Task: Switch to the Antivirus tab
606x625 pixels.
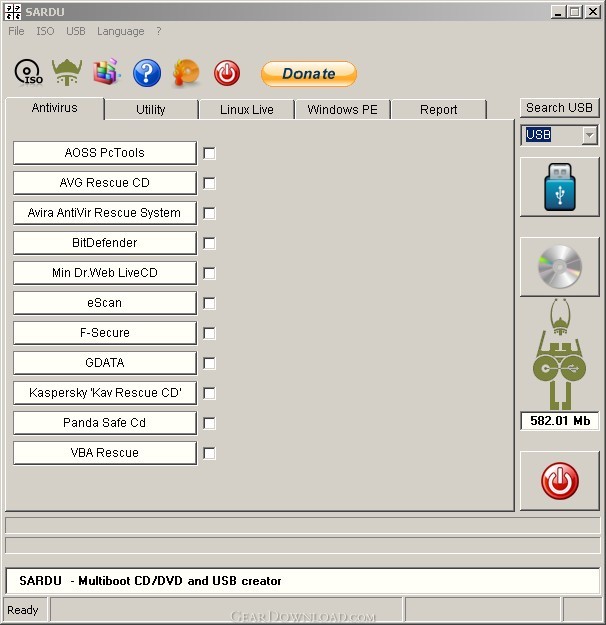Action: click(55, 108)
